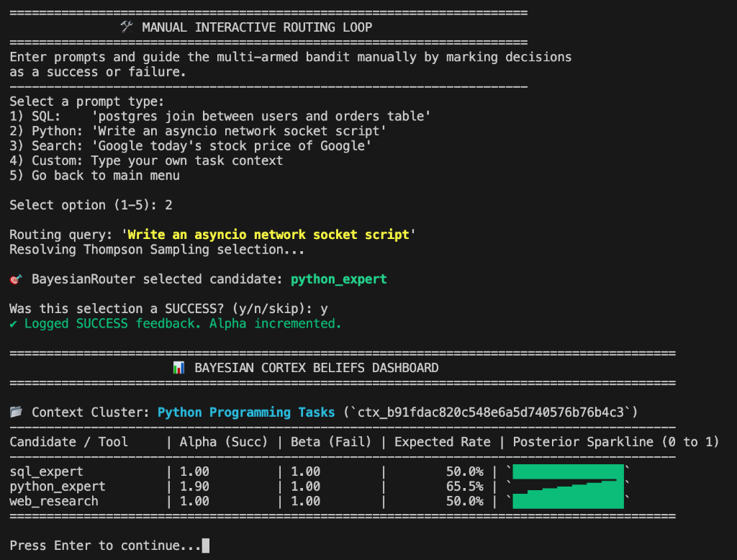Click the 'sql_expert' row name
Viewport: 737px width, 560px height.
pyautogui.click(x=46, y=471)
